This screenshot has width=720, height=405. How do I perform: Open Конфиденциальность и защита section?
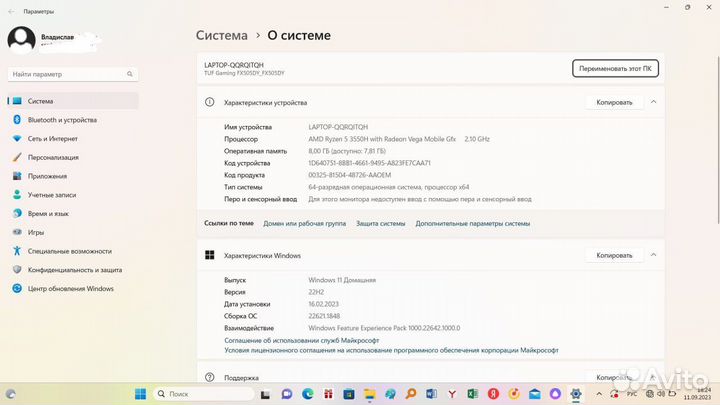click(75, 269)
